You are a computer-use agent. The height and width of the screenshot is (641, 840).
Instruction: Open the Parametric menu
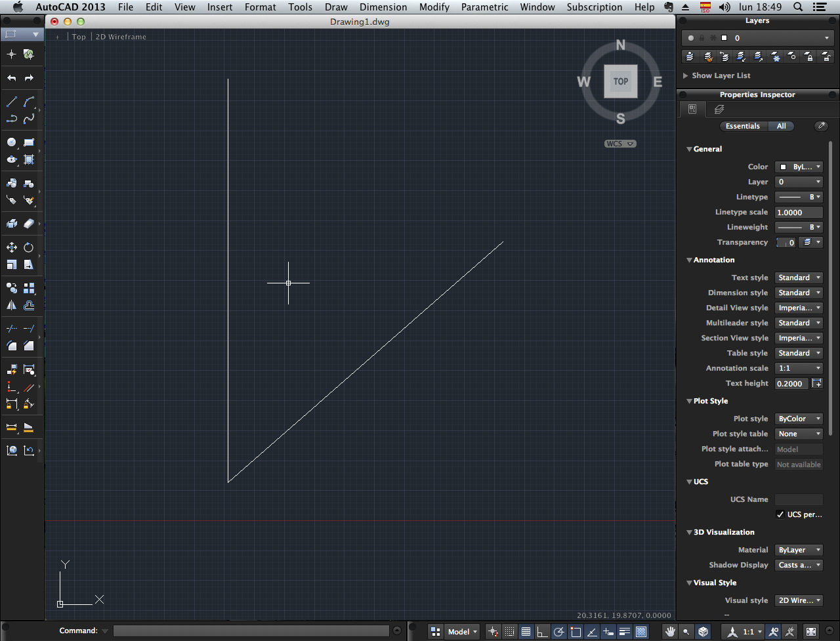click(x=485, y=7)
